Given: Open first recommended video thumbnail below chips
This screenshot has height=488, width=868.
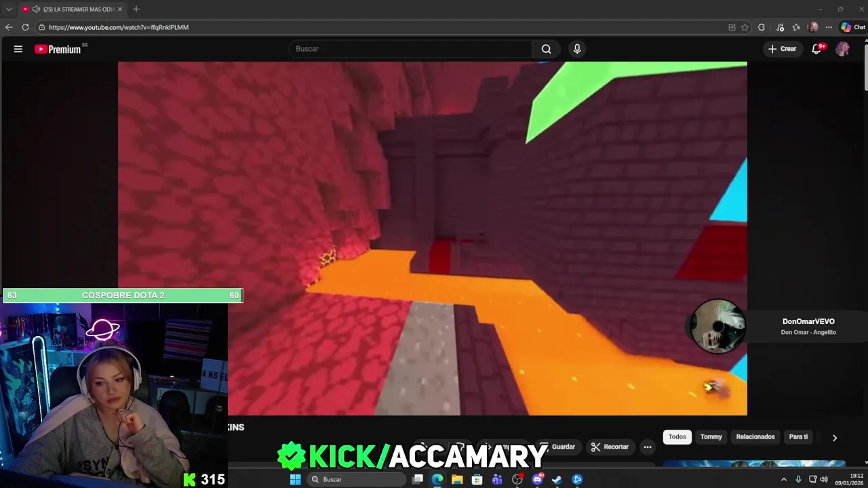Looking at the screenshot, I should click(754, 464).
